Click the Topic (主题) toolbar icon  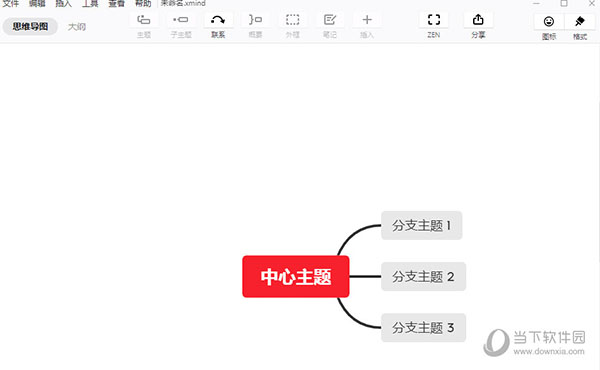click(x=144, y=20)
